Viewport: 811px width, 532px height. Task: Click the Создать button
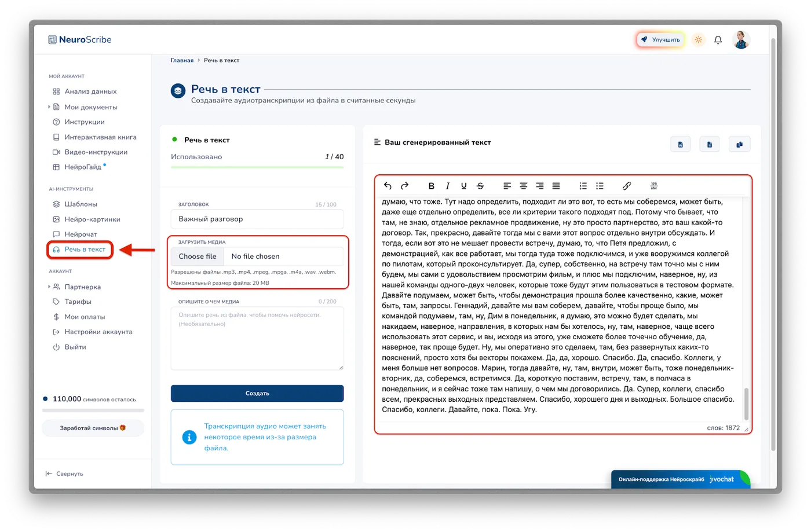257,394
